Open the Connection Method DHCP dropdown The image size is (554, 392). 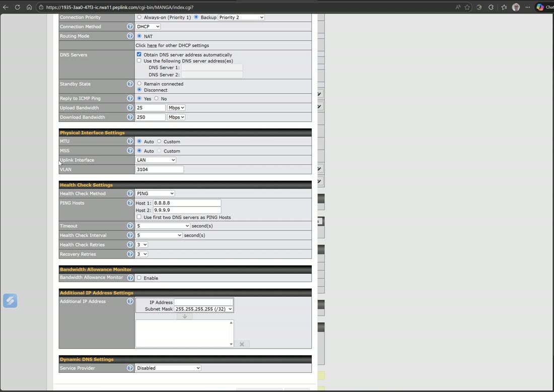148,27
